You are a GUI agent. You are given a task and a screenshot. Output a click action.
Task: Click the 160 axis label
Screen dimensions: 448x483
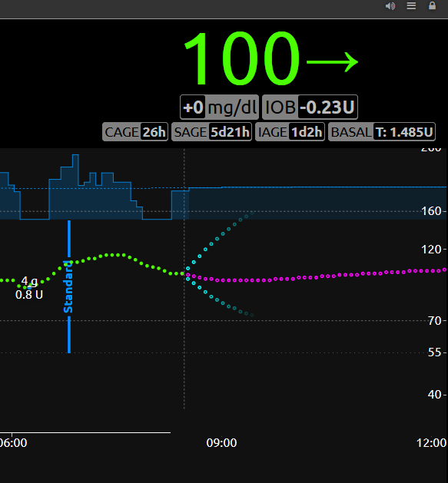click(431, 211)
